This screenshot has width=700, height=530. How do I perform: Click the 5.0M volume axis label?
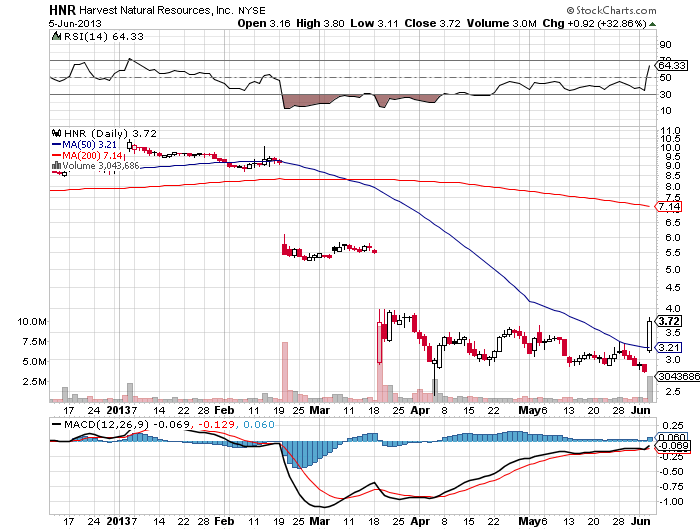[34, 361]
